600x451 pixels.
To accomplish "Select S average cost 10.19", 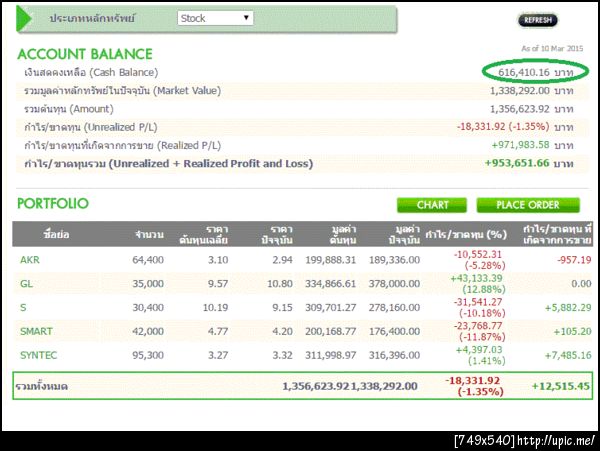I will (x=215, y=307).
